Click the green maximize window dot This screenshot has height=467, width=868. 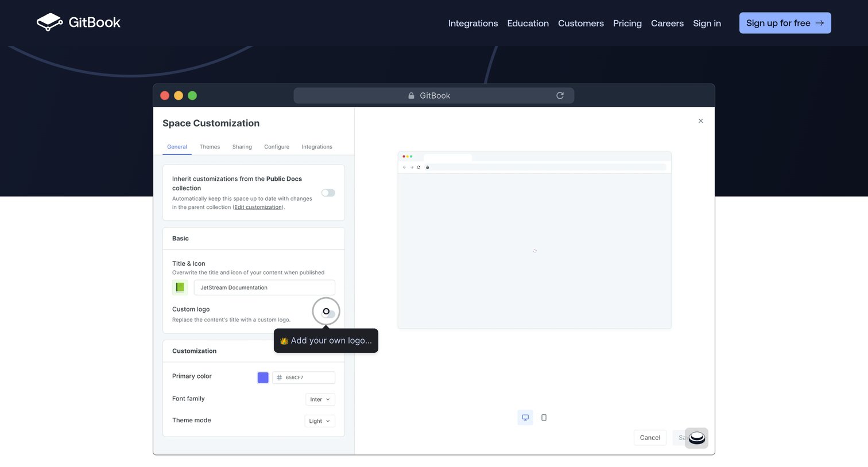(x=192, y=96)
